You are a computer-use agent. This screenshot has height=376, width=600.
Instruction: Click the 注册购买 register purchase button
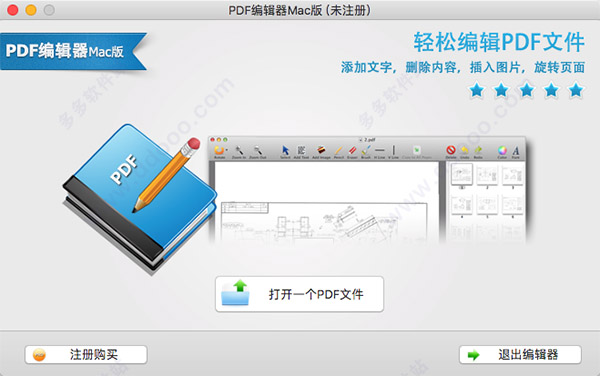coord(86,355)
